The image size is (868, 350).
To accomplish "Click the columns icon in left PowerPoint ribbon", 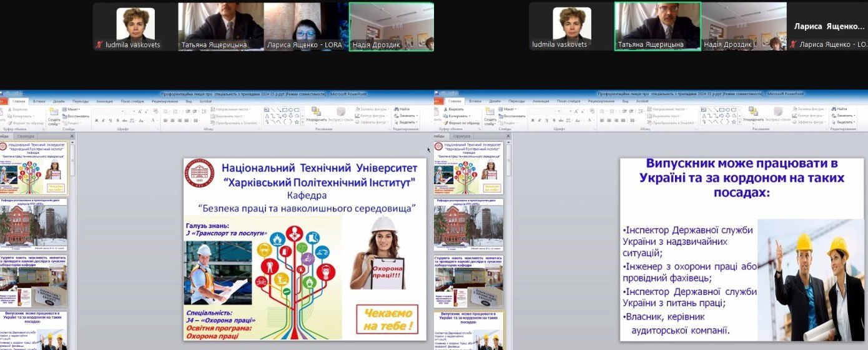I will [195, 121].
